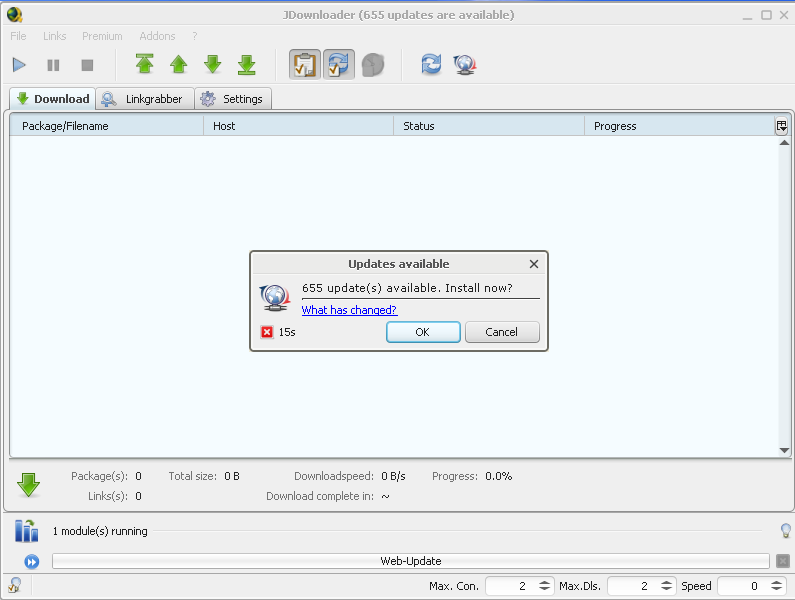Move selection up with the green arrow
Image resolution: width=795 pixels, height=600 pixels.
178,64
